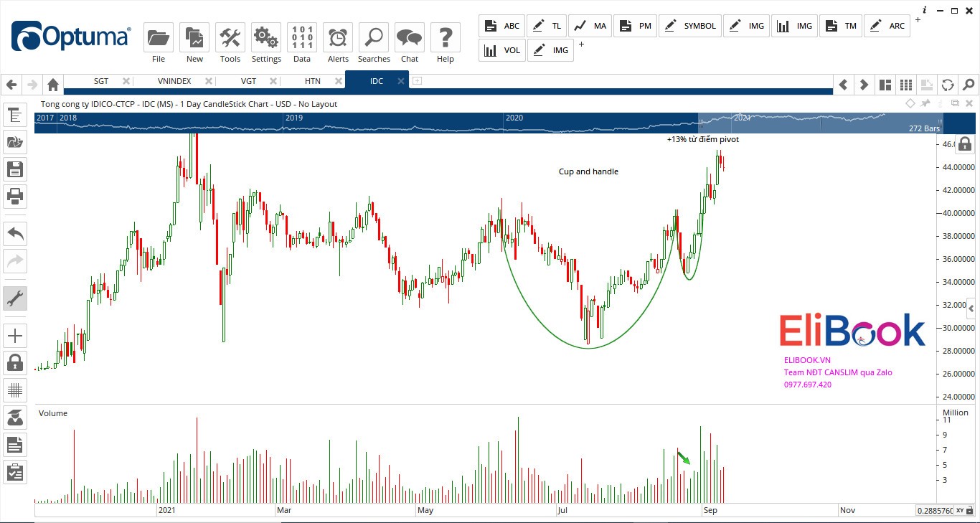Click the MA toolbar button
Viewport: 980px width, 523px height.
point(590,26)
